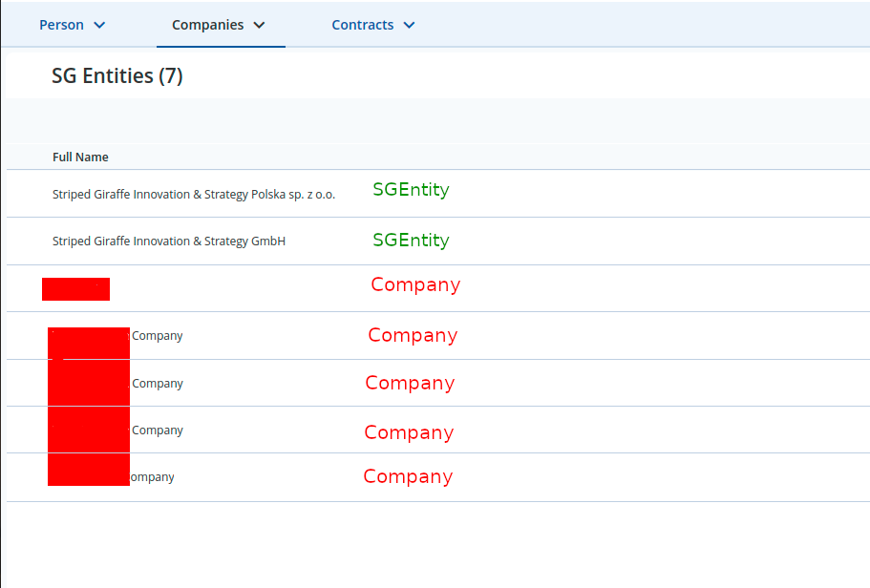Image resolution: width=870 pixels, height=588 pixels.
Task: Click the red Company label in last row
Action: coord(409,477)
